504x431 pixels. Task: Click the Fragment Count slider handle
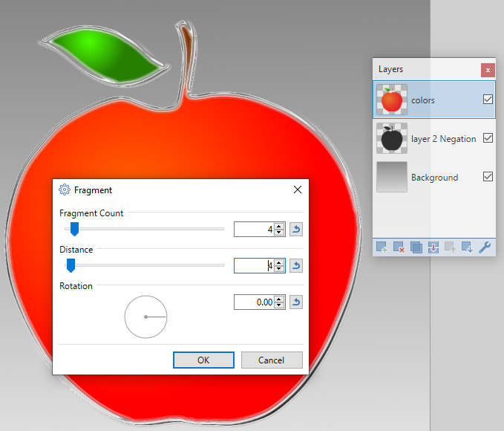click(74, 229)
